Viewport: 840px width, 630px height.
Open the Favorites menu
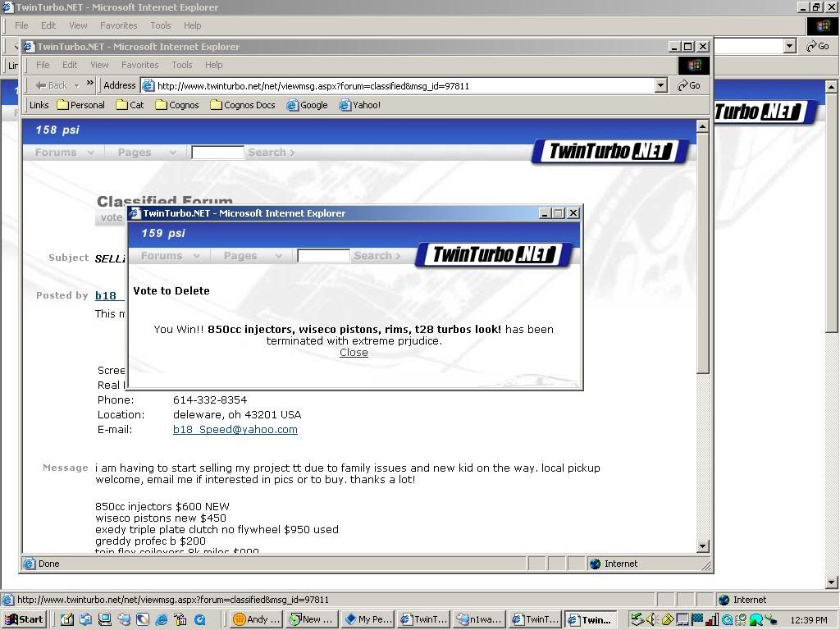point(139,65)
